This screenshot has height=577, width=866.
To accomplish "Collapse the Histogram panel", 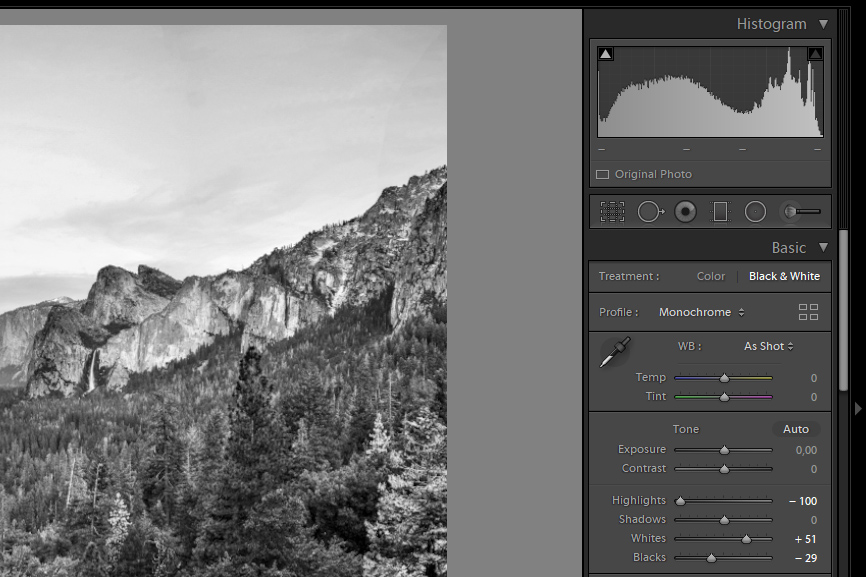I will click(x=824, y=23).
